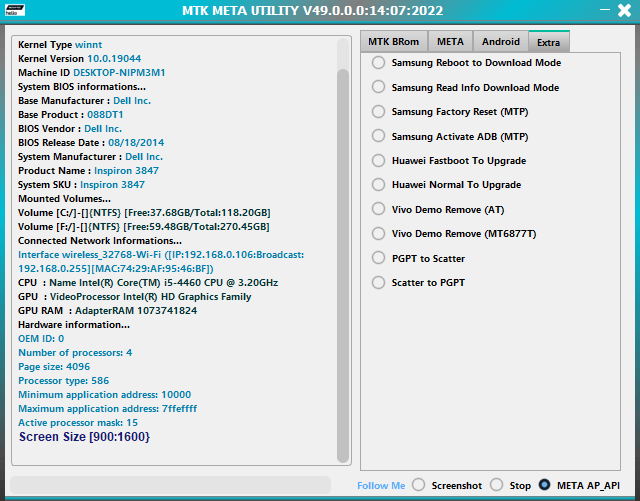Click the CPU Name Intel Core i5-4460 line
The image size is (640, 501).
(x=148, y=283)
